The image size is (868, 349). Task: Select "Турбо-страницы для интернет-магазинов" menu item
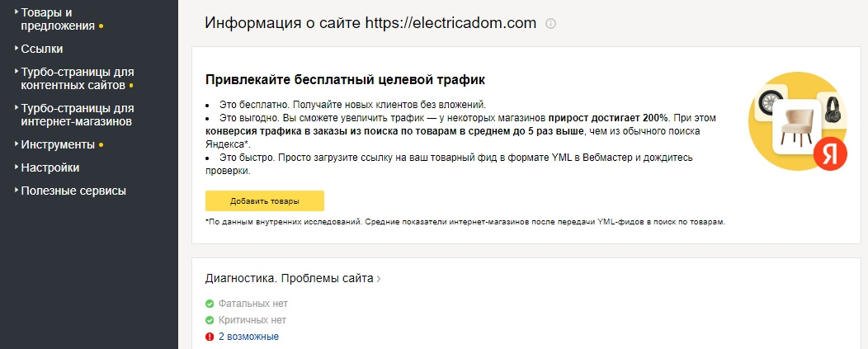point(76,115)
